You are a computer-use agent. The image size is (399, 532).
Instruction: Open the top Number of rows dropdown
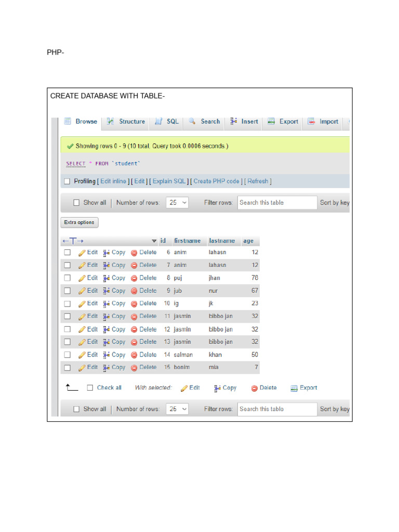pos(177,203)
